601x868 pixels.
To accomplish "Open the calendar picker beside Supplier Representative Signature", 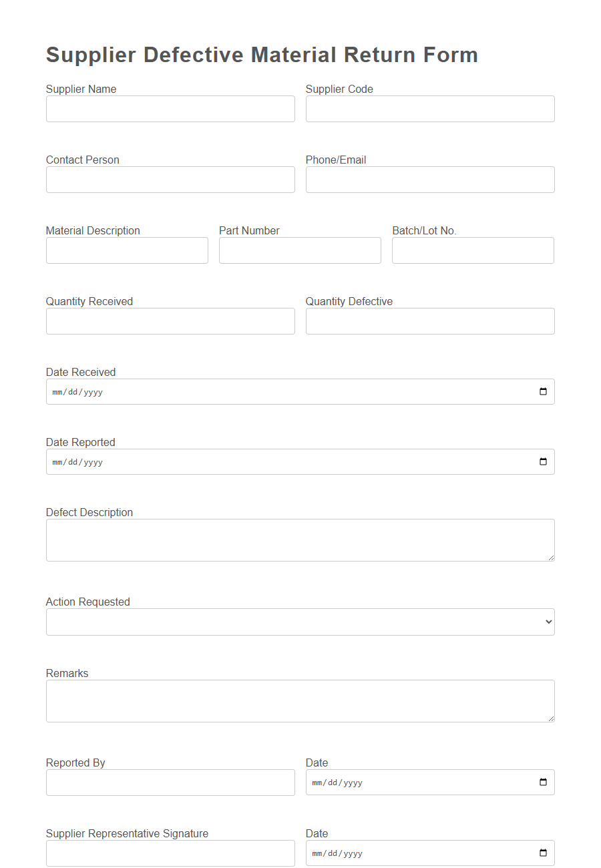I will tap(542, 853).
